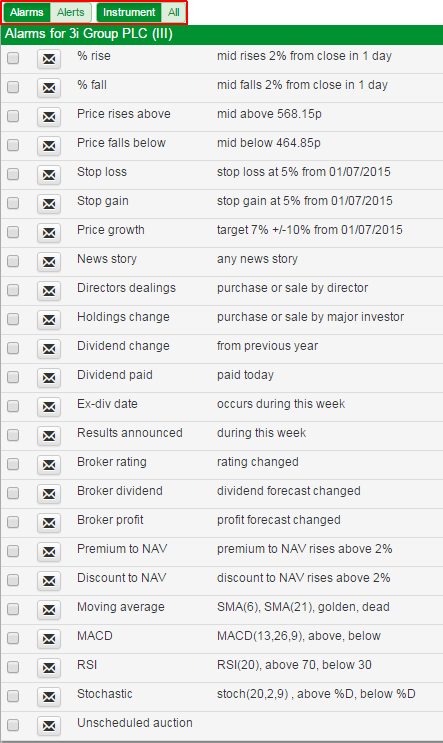Screen dimensions: 443x743
Task: Select the envelope icon for News story
Action: 49,262
